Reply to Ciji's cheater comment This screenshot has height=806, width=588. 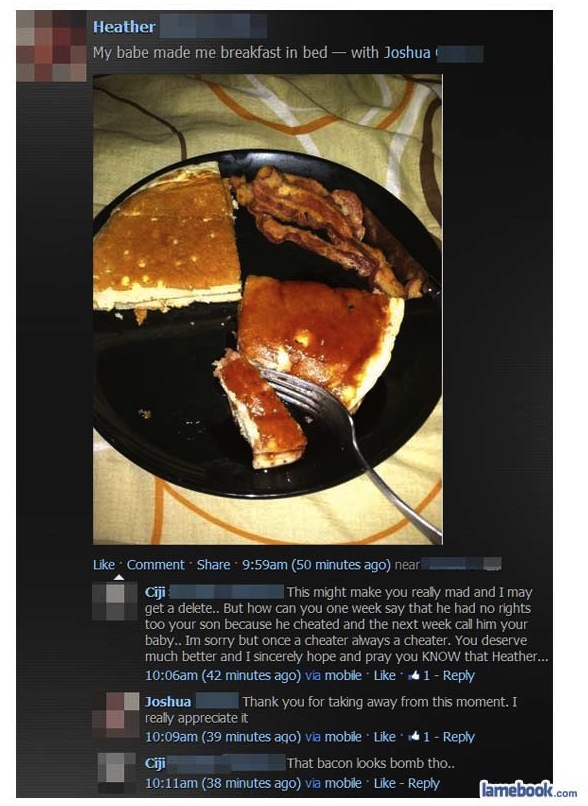[x=458, y=675]
